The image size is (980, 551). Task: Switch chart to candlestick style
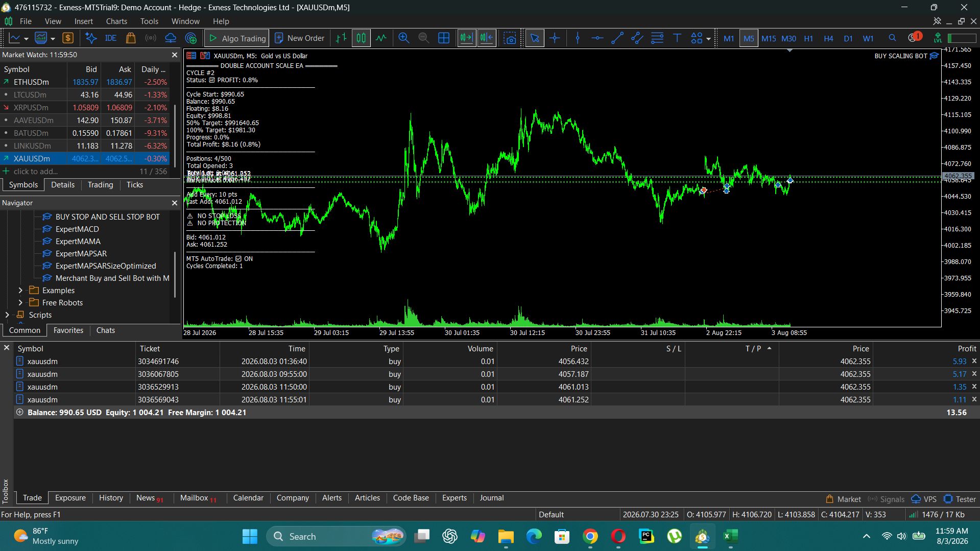coord(361,38)
